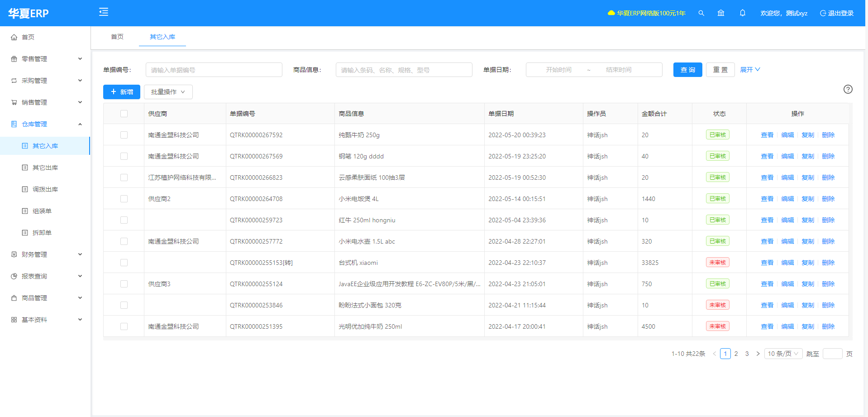Click 未审核 status tag for QTRK00000253846
Image resolution: width=868 pixels, height=417 pixels.
718,305
